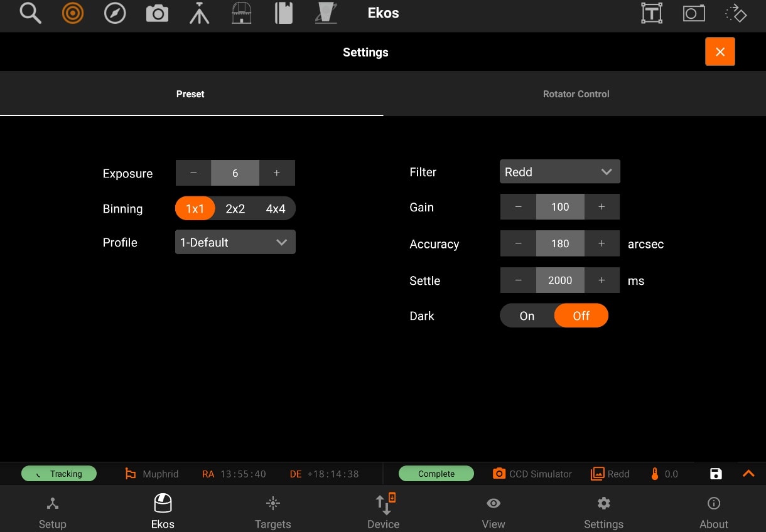Open the search magnifier icon

pos(30,13)
